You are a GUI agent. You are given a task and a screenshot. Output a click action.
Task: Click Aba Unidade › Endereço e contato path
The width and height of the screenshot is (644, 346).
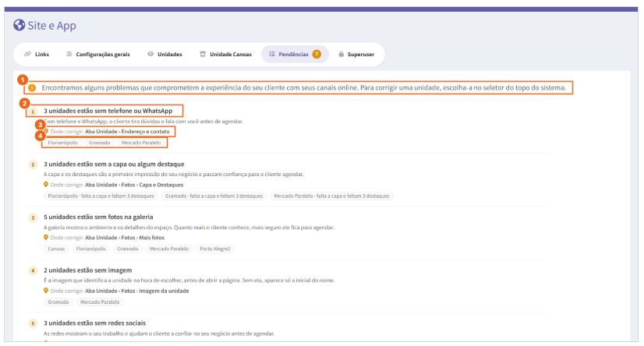point(127,132)
